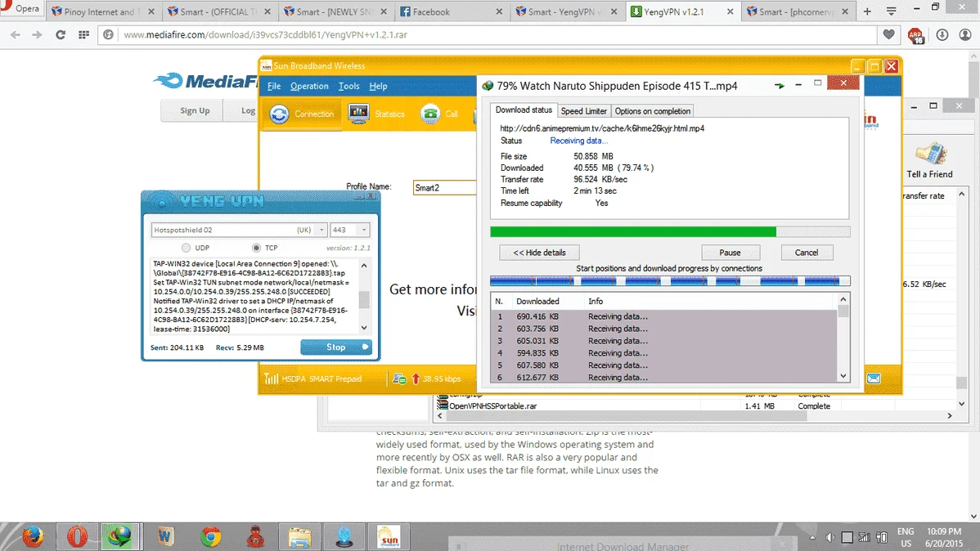Cancel the Naruto download

click(807, 253)
